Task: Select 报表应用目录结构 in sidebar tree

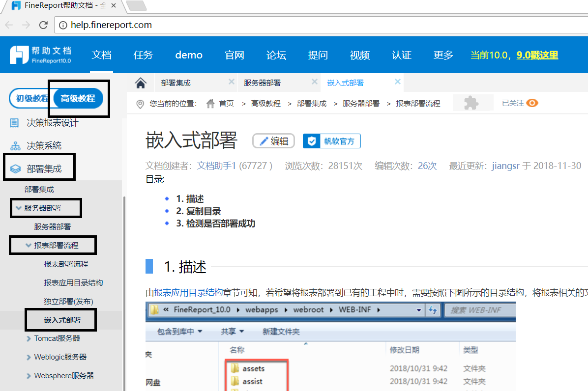Action: tap(74, 283)
